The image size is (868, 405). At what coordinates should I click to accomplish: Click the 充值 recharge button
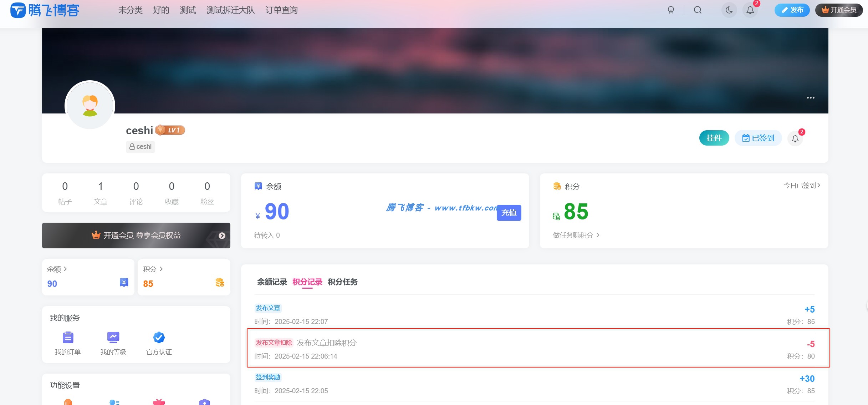click(x=509, y=212)
